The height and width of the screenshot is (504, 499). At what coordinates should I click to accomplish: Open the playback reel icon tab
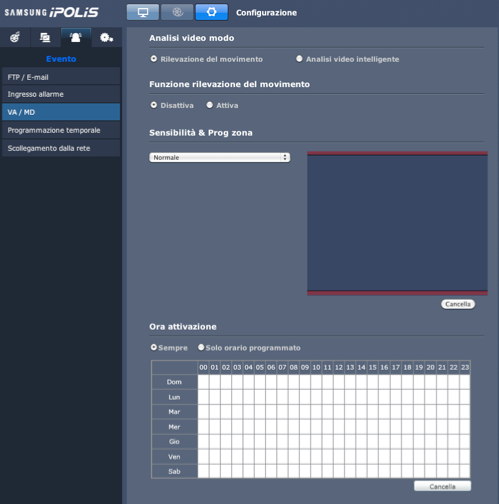click(x=177, y=12)
